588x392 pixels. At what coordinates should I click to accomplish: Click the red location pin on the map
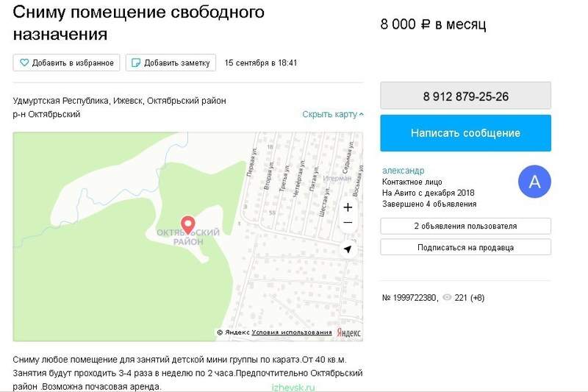pyautogui.click(x=188, y=225)
